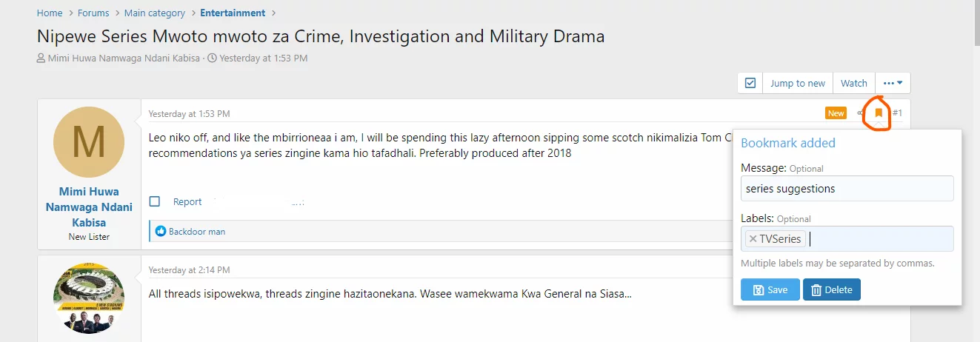
Task: Delete the bookmark
Action: [x=831, y=289]
